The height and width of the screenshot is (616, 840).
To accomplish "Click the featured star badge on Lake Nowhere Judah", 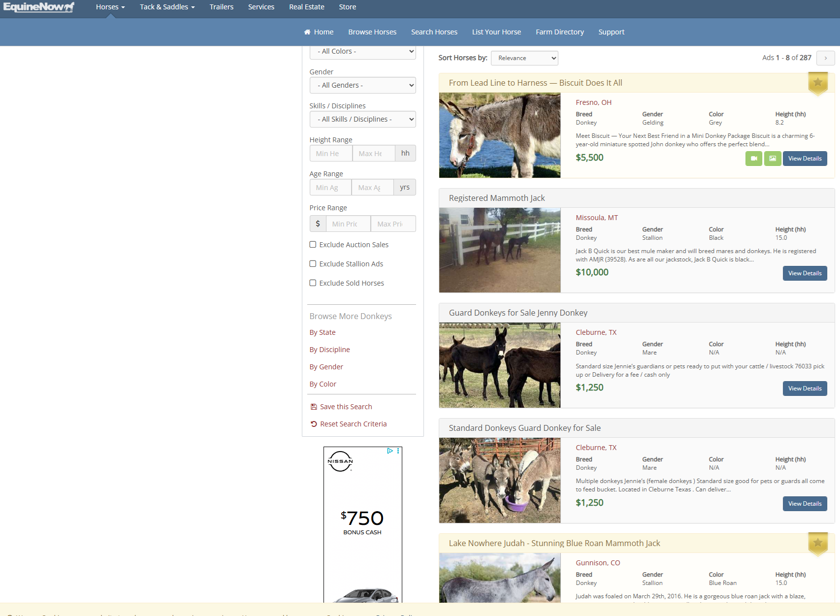I will tap(818, 544).
